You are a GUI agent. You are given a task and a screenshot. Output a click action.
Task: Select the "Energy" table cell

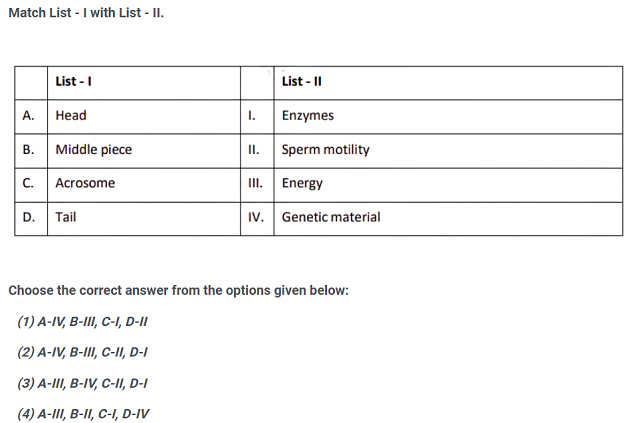[302, 183]
